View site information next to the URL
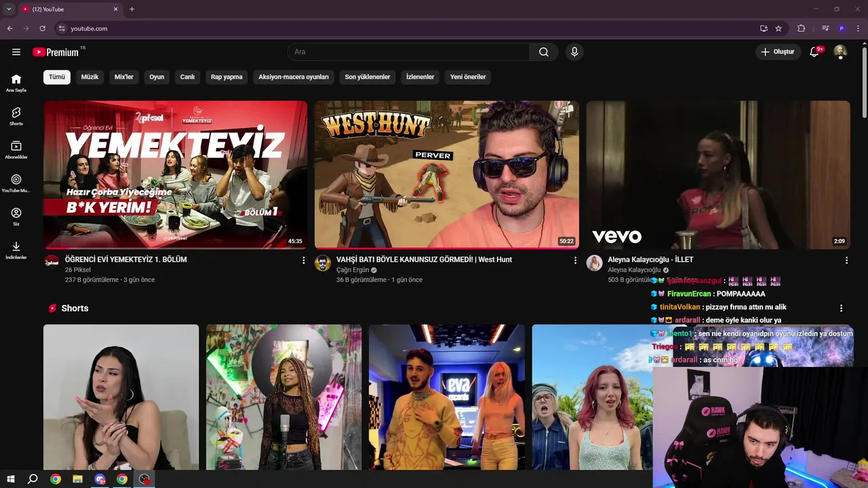This screenshot has width=868, height=488. [x=62, y=28]
